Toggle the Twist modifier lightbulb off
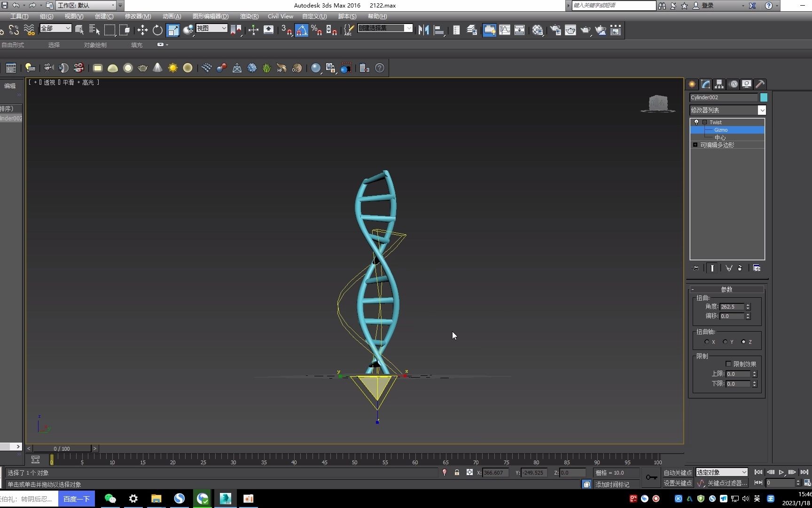 696,122
